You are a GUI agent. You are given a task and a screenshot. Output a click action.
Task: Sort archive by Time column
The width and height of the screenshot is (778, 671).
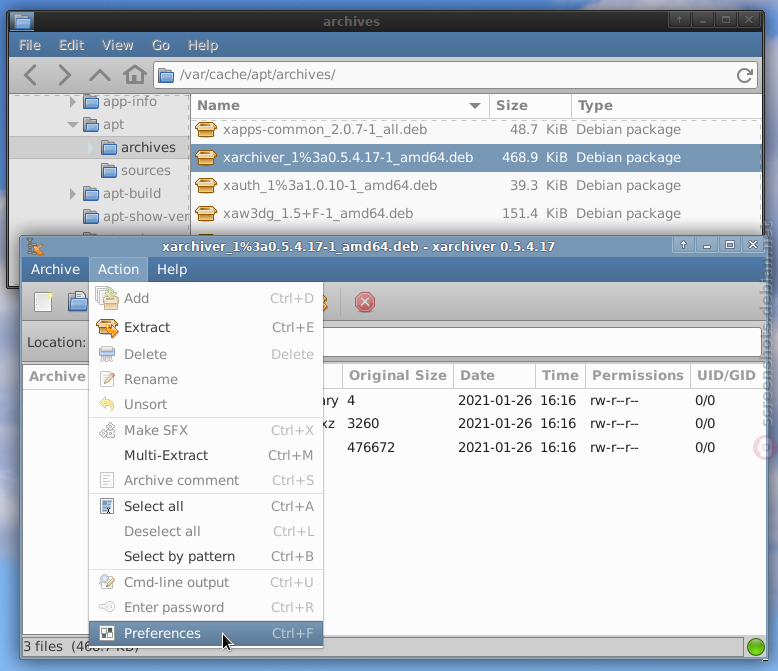click(x=560, y=376)
